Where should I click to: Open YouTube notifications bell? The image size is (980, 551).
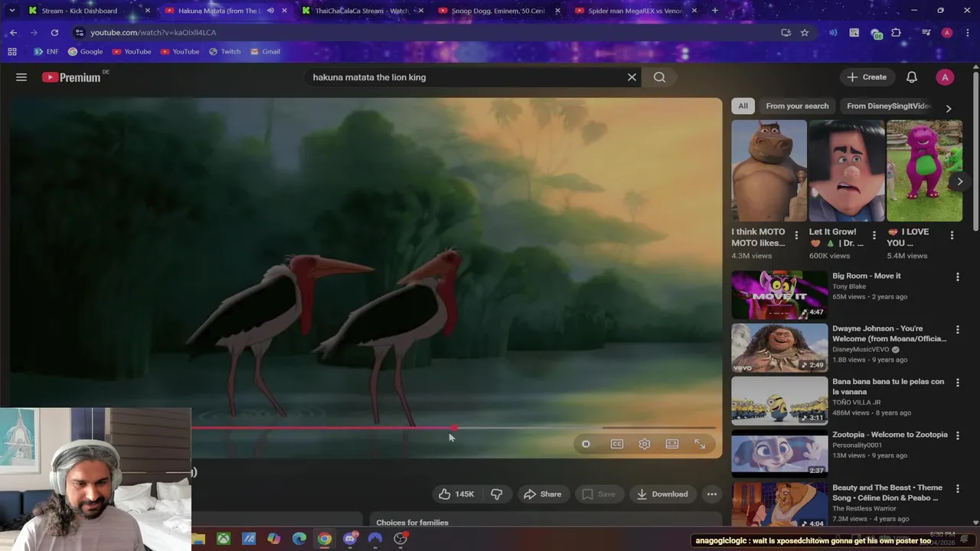[912, 77]
